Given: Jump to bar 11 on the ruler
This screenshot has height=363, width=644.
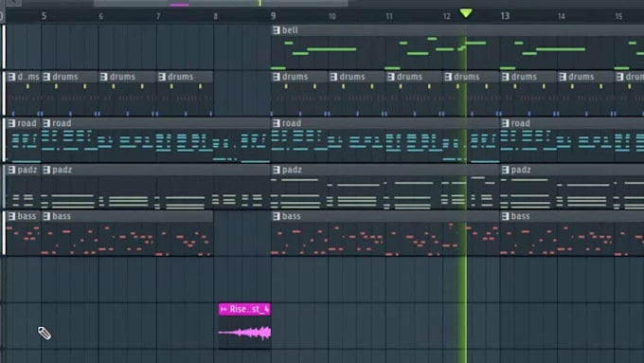Looking at the screenshot, I should coord(389,16).
